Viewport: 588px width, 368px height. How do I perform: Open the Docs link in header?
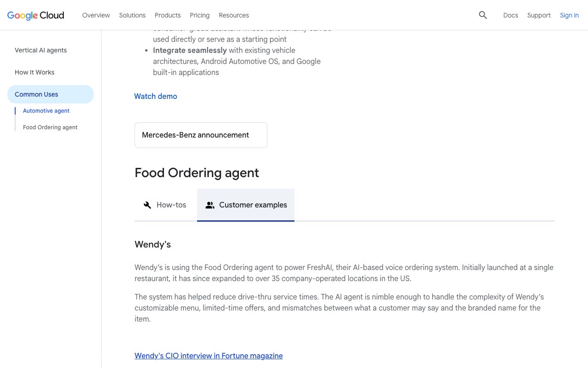tap(511, 15)
